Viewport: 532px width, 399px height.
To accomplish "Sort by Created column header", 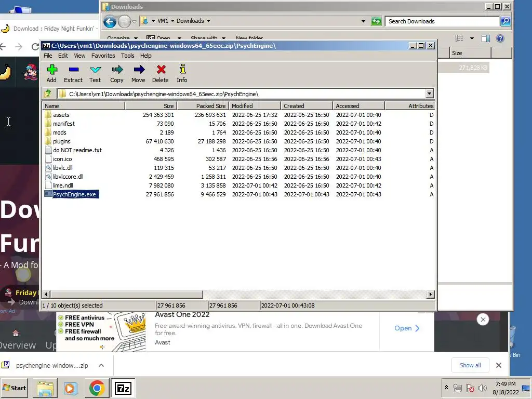I will pos(307,106).
